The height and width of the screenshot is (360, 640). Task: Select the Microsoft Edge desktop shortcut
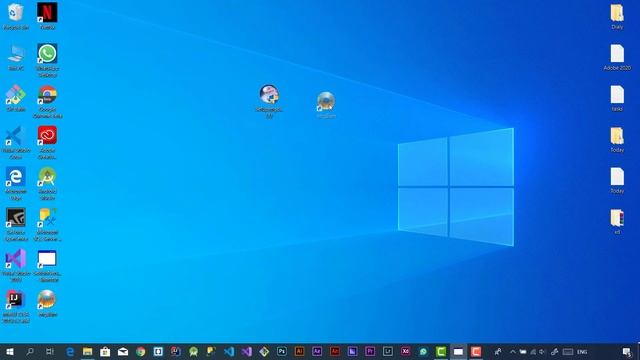coord(16,183)
